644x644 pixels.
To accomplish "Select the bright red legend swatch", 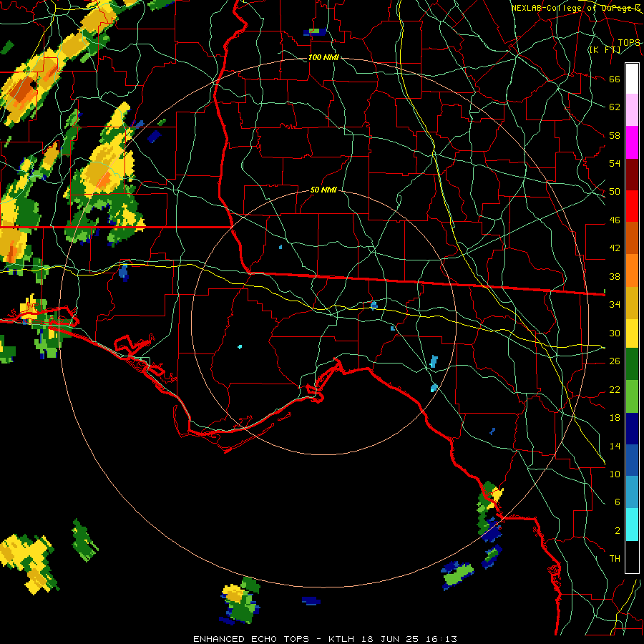I will click(x=632, y=206).
